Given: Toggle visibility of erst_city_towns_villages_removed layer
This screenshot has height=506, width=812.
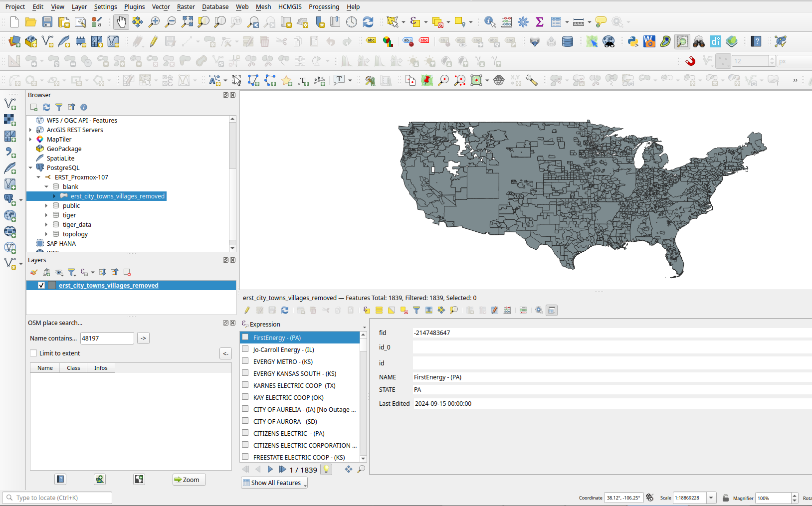Looking at the screenshot, I should [41, 286].
